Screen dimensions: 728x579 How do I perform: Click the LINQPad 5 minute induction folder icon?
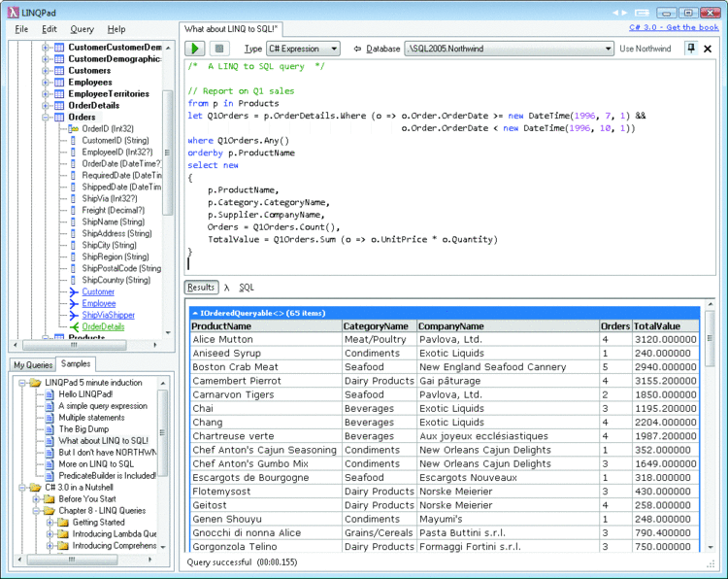coord(35,383)
